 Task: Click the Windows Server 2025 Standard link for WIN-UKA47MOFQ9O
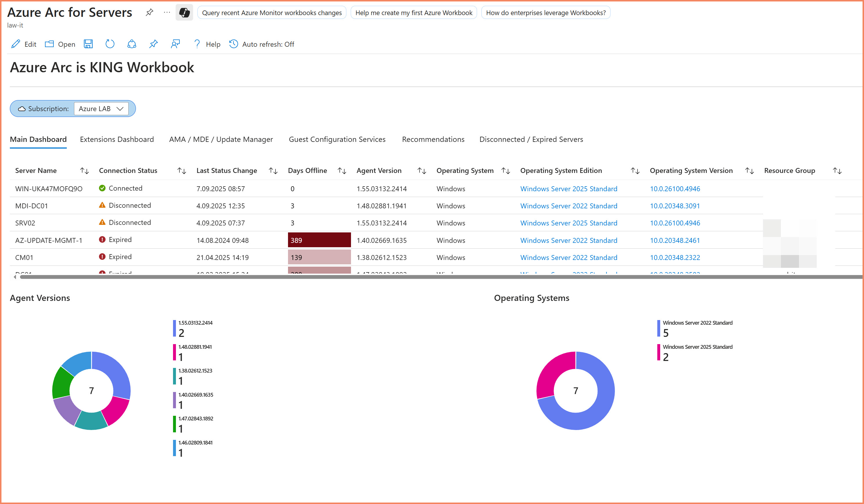(x=568, y=189)
